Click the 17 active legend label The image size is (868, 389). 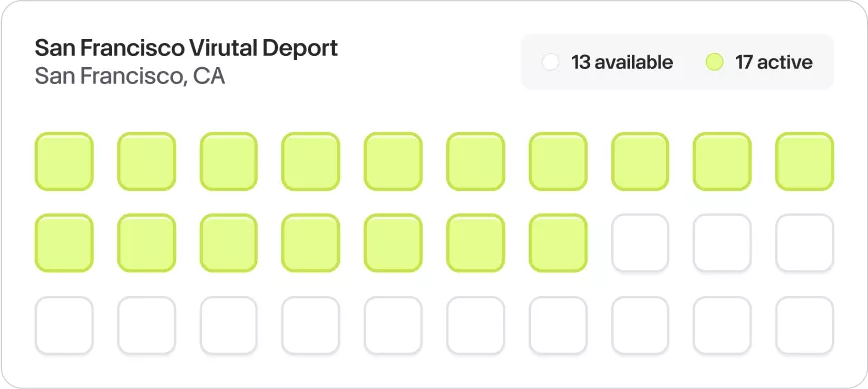point(774,62)
